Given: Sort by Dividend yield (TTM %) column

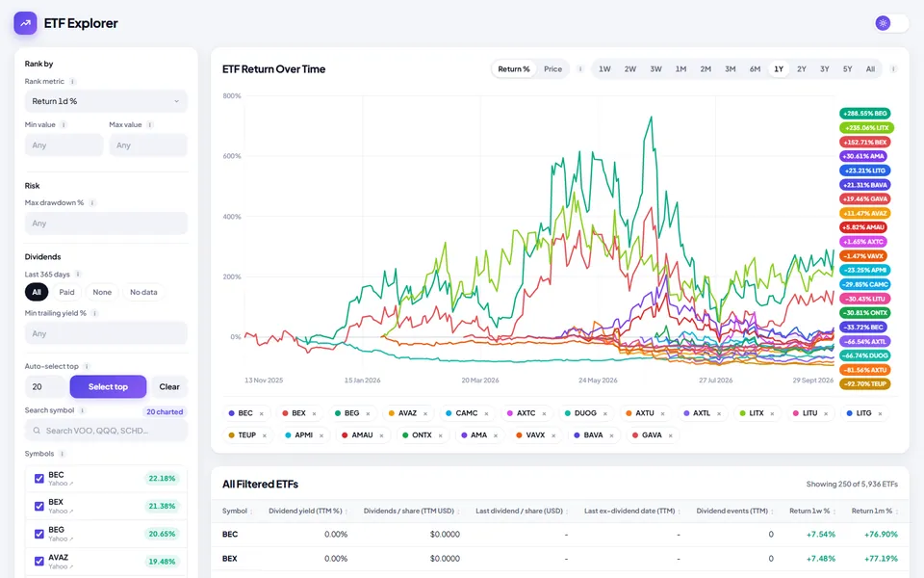Looking at the screenshot, I should [x=308, y=512].
